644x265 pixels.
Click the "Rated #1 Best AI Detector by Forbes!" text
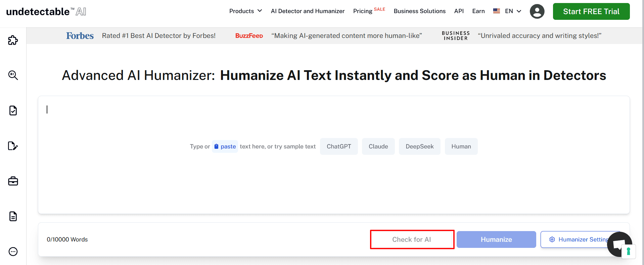[159, 36]
